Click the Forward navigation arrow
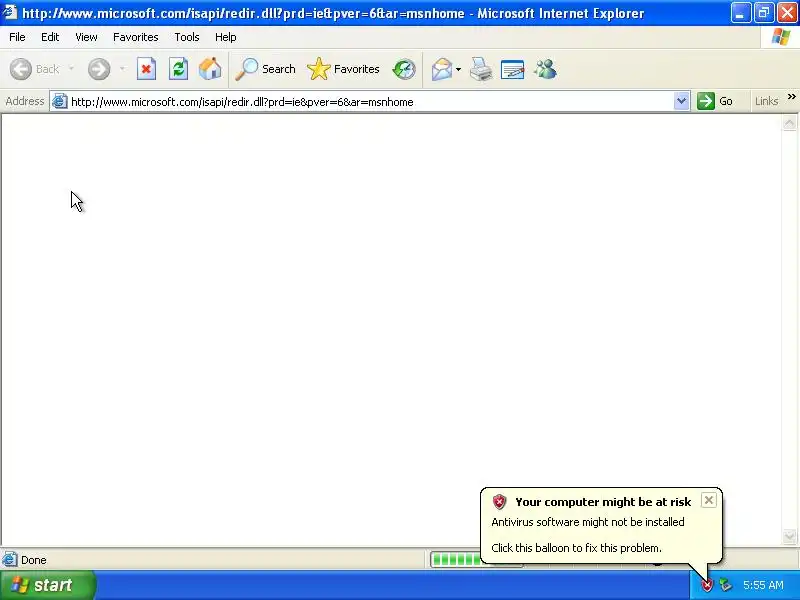800x600 pixels. (x=99, y=69)
